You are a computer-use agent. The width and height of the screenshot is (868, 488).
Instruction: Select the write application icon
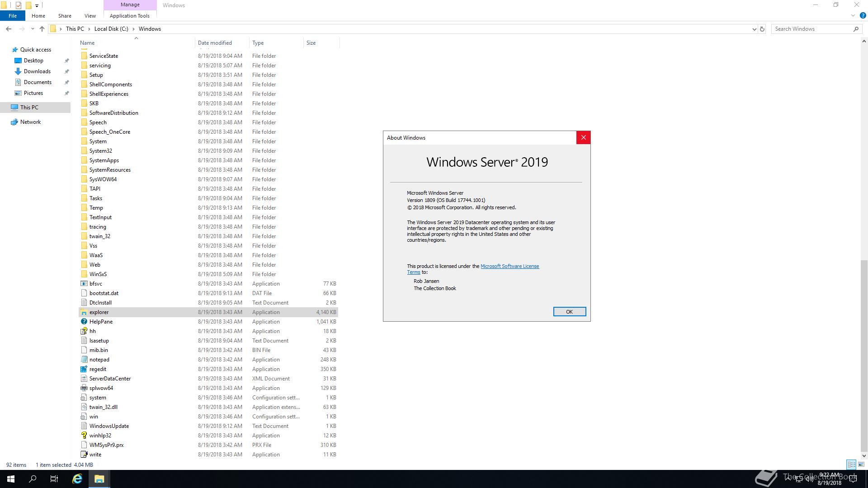84,455
